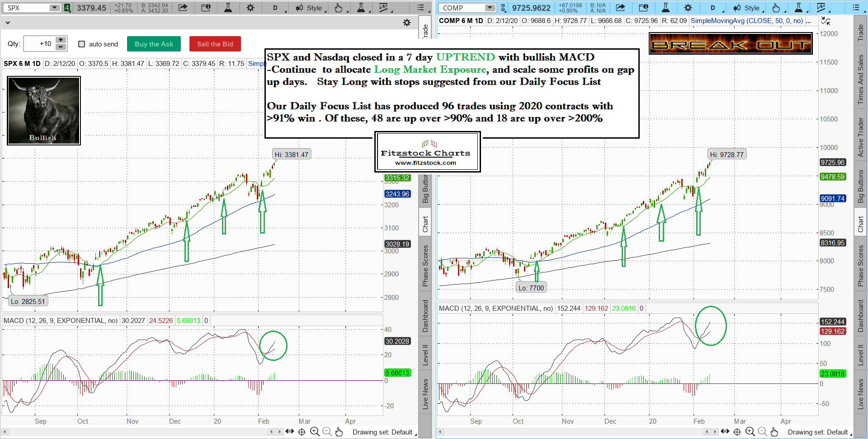This screenshot has width=868, height=439.
Task: Switch to the Live News tab beside the SPX chart
Action: pos(425,394)
